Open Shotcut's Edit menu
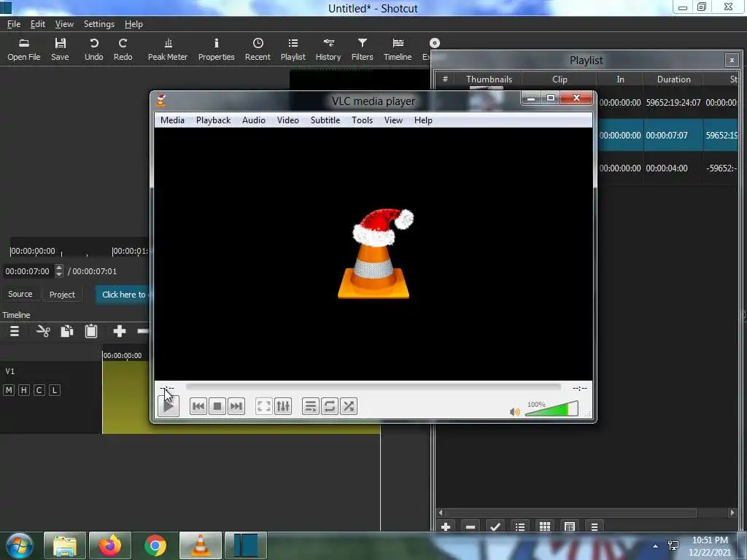 pos(38,24)
